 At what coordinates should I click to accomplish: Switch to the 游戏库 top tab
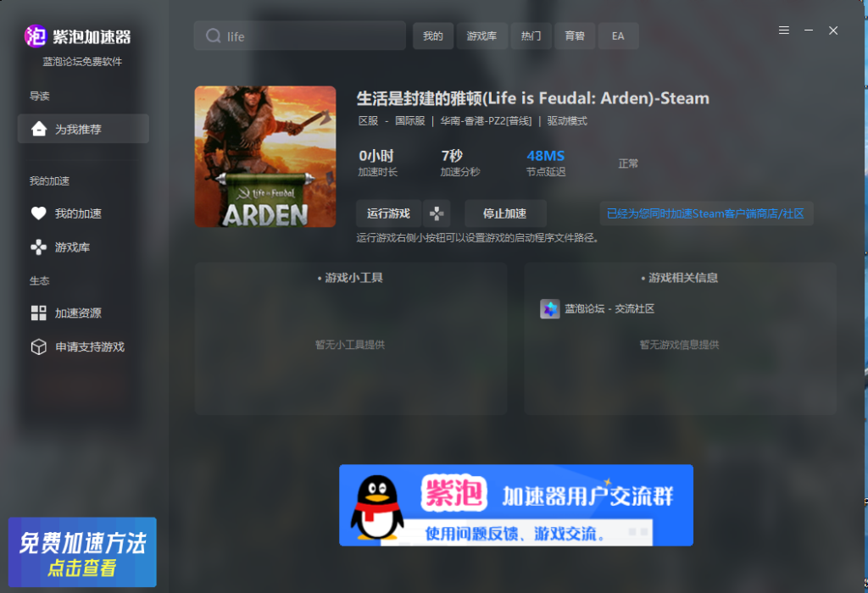[x=481, y=36]
